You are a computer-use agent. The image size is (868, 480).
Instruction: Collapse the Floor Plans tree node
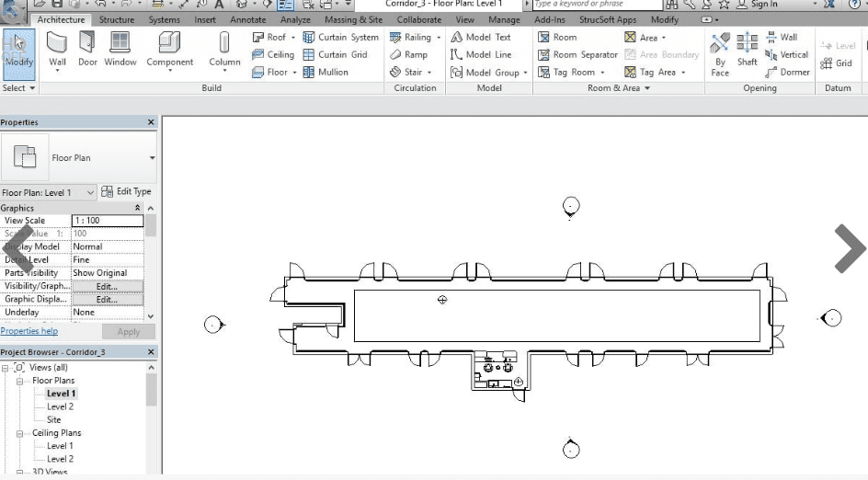tap(19, 381)
